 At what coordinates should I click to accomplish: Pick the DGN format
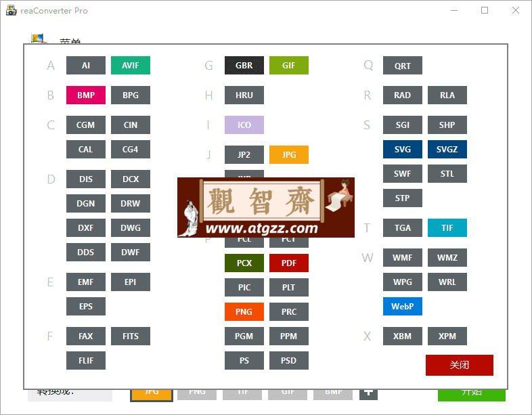86,203
